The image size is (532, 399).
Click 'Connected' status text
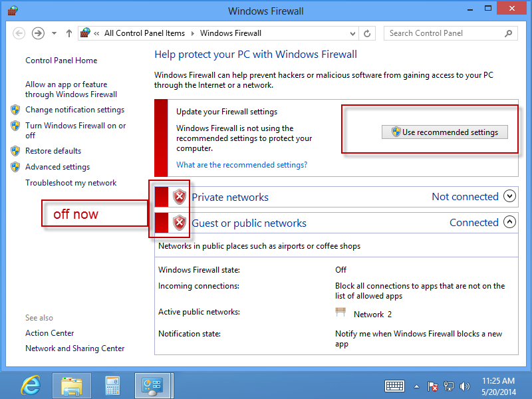click(x=474, y=223)
